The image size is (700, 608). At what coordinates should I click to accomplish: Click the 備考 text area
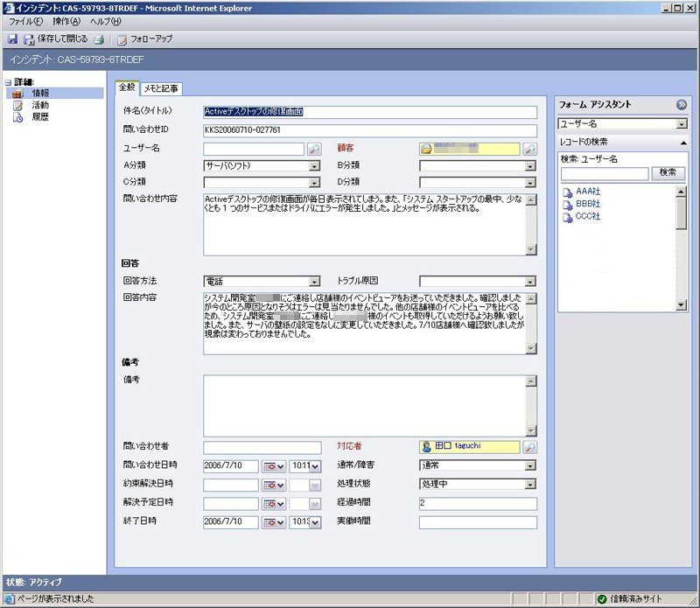pyautogui.click(x=370, y=406)
